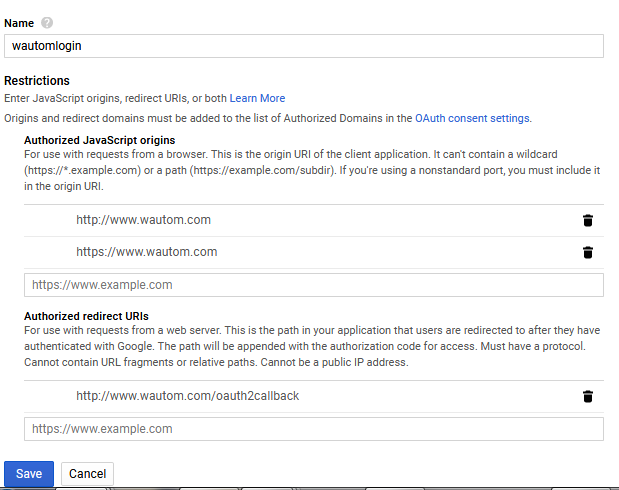Click the Name field label
Image resolution: width=619 pixels, height=490 pixels.
click(20, 23)
